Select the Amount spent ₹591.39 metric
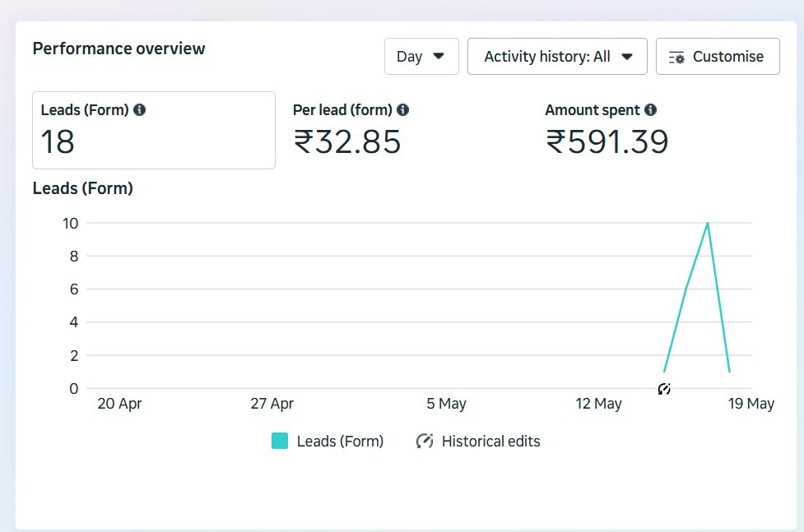The height and width of the screenshot is (532, 804). click(x=607, y=130)
